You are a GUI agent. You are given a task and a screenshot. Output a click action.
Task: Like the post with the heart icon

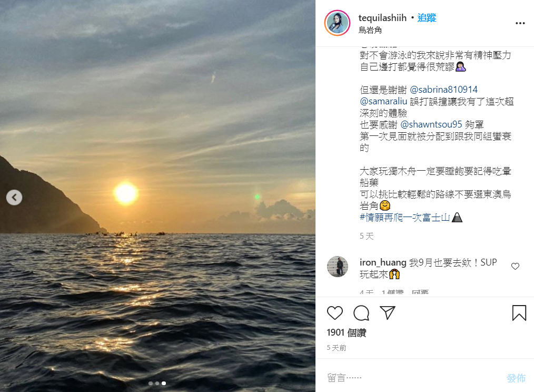334,312
